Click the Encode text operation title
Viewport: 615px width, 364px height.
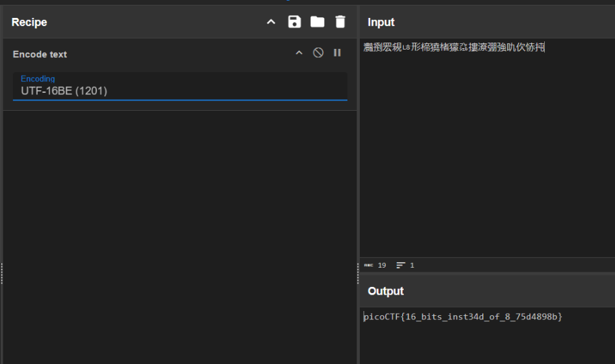click(40, 54)
